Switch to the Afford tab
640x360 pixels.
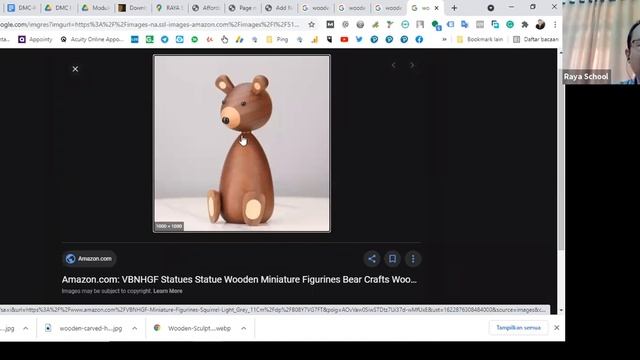tap(205, 8)
